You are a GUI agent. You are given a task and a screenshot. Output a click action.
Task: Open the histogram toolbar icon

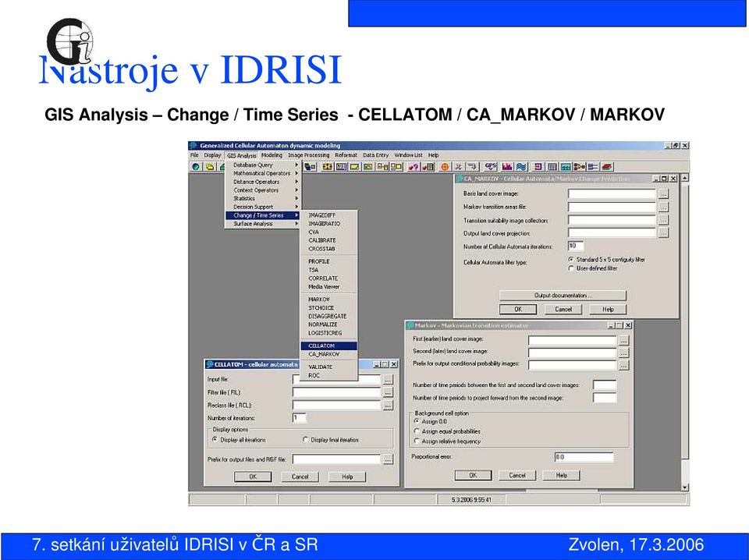coord(507,167)
